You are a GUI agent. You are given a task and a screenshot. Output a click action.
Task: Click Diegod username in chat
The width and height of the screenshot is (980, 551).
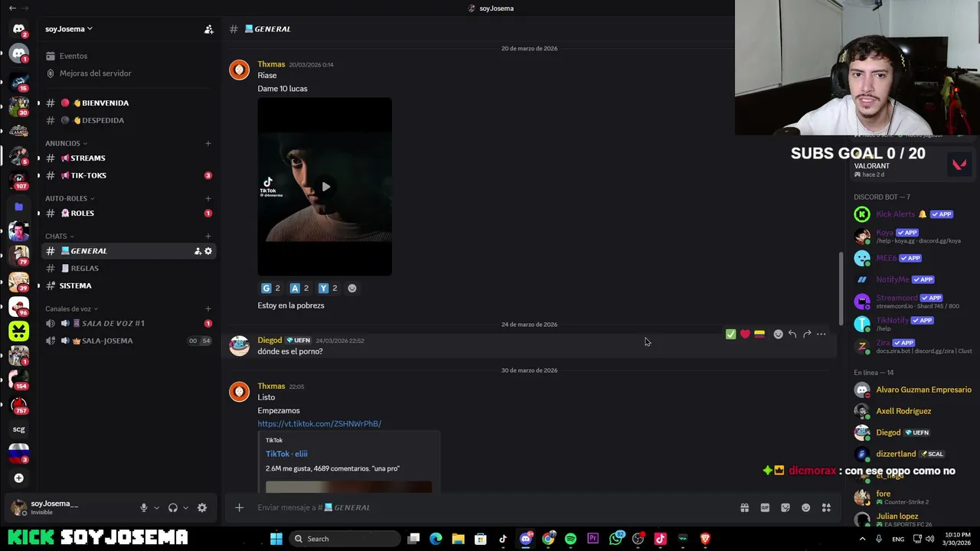(269, 341)
